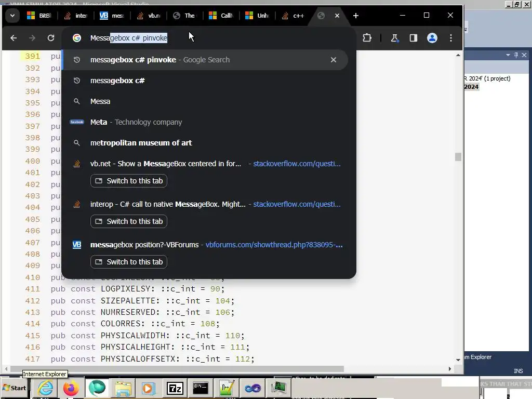The width and height of the screenshot is (532, 399).
Task: Click the PHYSICALOFFSETX constant on line 417
Action: (138, 359)
